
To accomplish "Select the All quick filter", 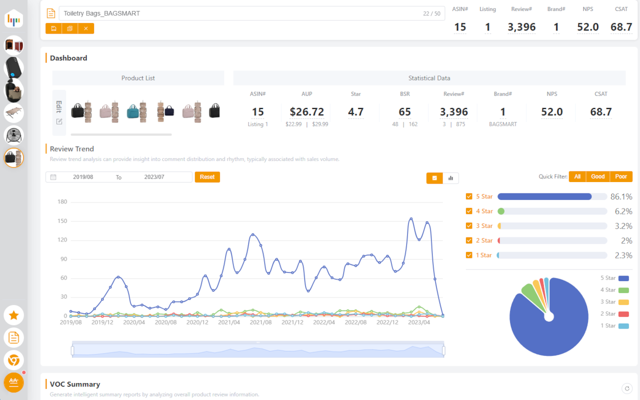I will (577, 176).
